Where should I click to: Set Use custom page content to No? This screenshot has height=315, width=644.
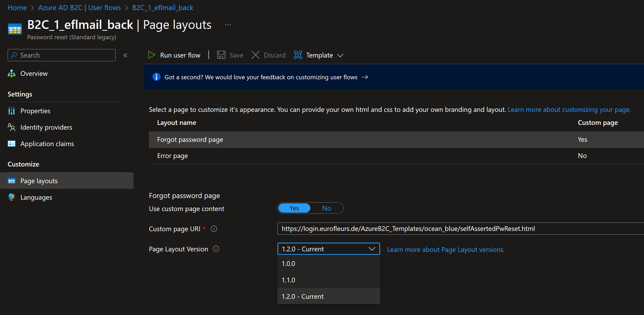point(327,208)
